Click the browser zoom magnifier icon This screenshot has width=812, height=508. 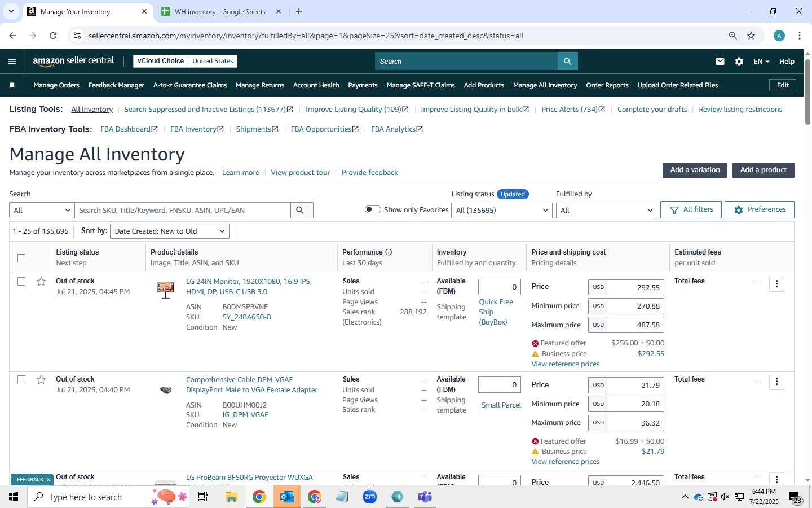732,36
